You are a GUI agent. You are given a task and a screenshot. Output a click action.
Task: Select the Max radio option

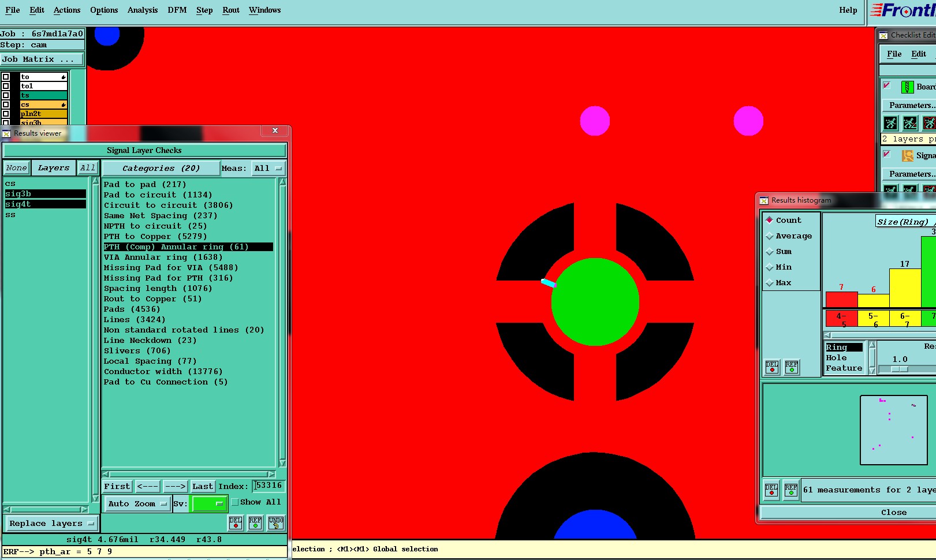(769, 282)
